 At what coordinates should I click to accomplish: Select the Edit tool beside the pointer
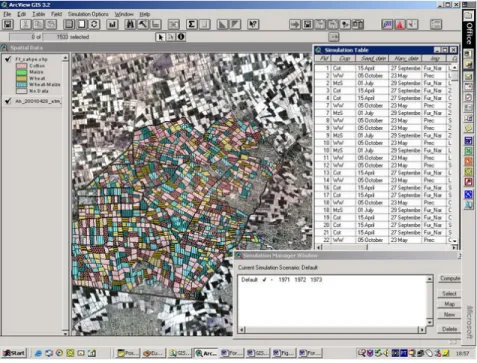coord(171,37)
